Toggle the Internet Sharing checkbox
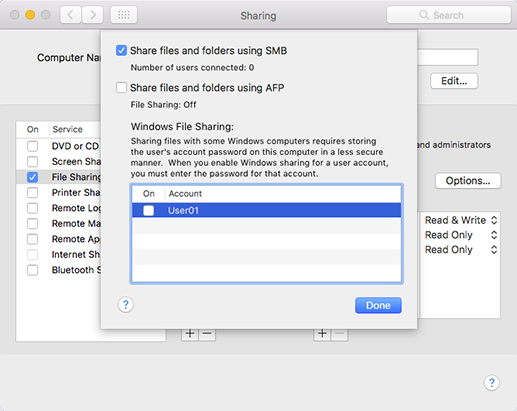 pos(32,254)
